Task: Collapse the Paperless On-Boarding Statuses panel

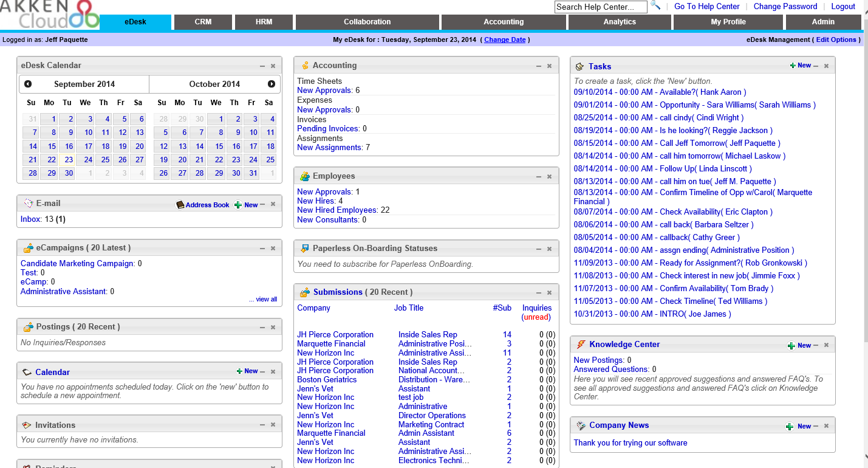Action: 539,249
